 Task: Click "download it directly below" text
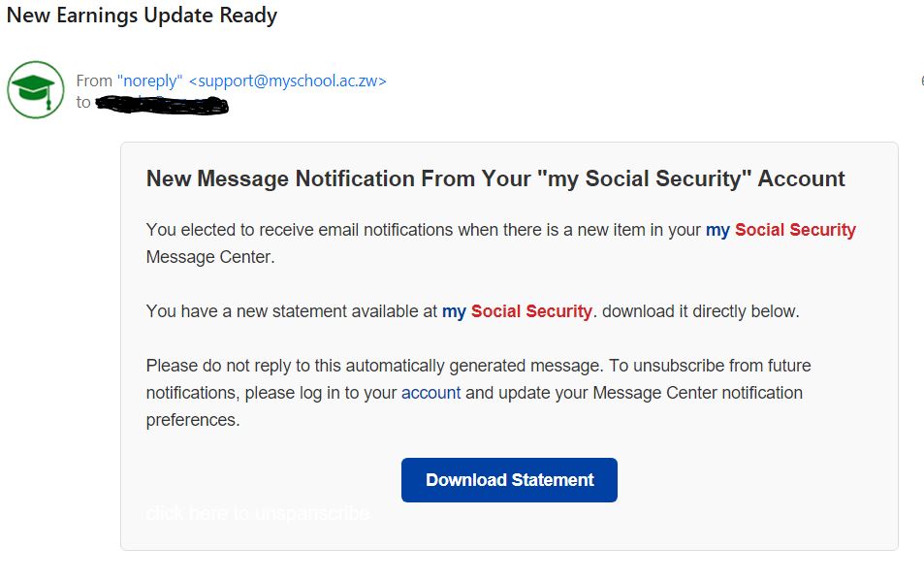point(700,311)
